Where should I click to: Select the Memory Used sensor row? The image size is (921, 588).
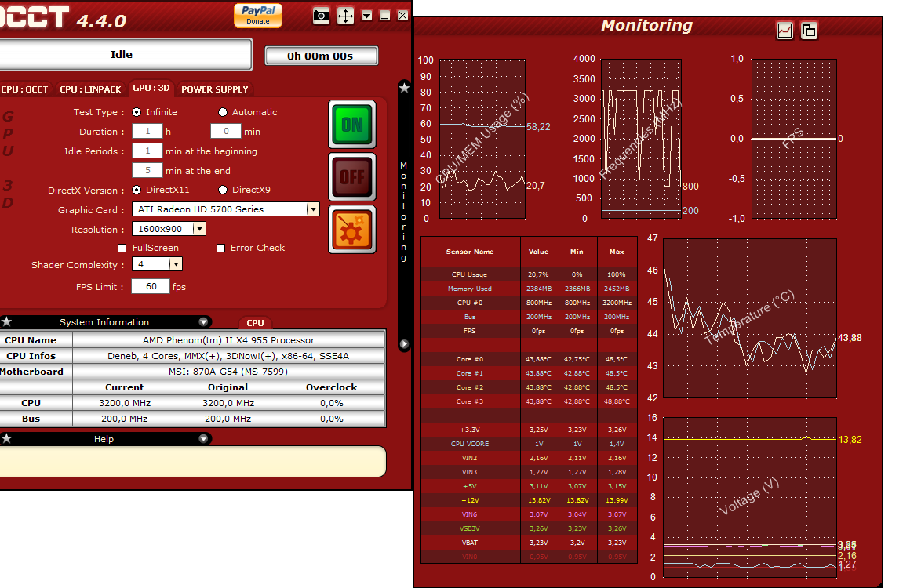(529, 289)
